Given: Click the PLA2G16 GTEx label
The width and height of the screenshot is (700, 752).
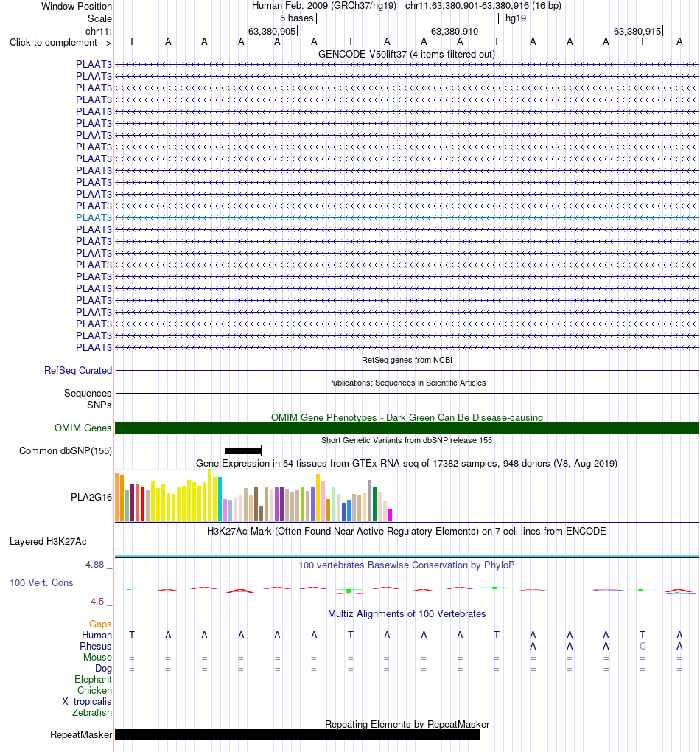Looking at the screenshot, I should tap(91, 497).
